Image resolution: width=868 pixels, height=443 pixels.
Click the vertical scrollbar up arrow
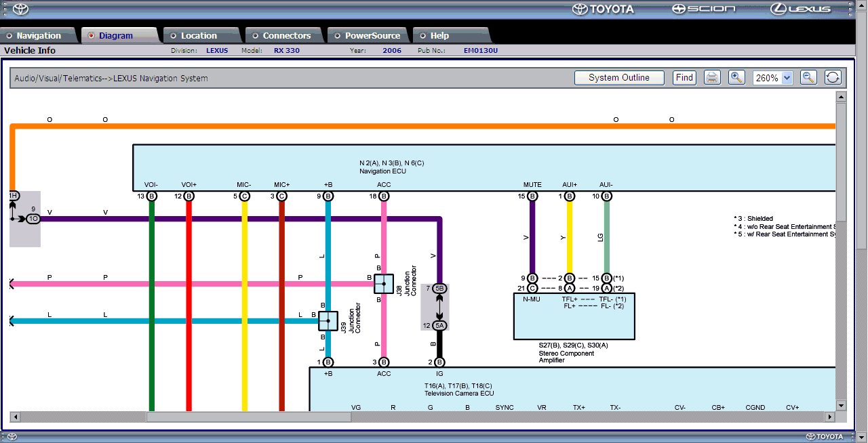[841, 97]
